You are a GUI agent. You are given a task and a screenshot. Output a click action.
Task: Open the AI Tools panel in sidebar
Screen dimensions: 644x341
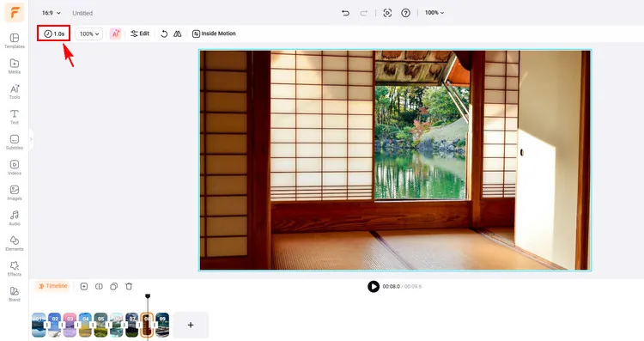pyautogui.click(x=15, y=92)
